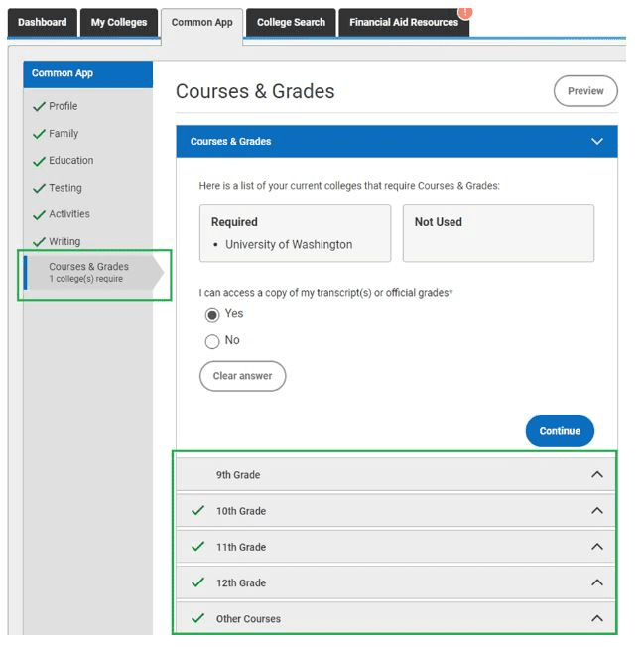
Task: Click the green checkmark beside Family
Action: [39, 134]
